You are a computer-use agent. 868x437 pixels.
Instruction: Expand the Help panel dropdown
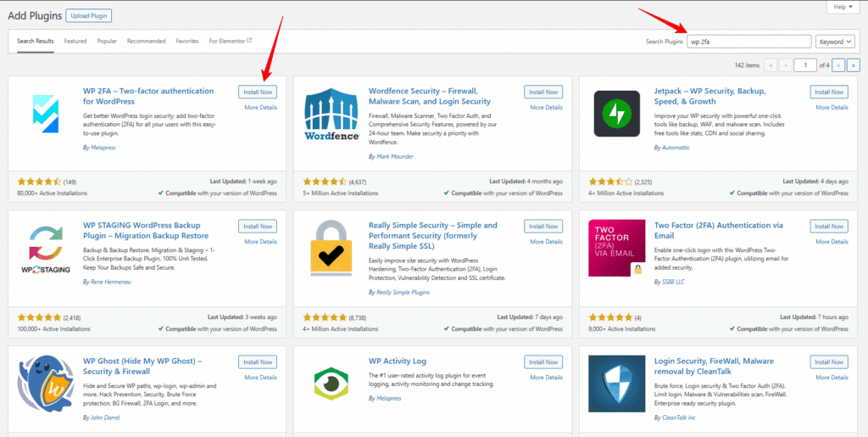(843, 7)
